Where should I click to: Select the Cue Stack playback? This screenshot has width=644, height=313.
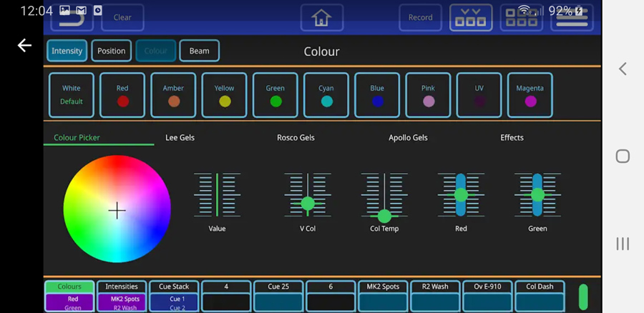pyautogui.click(x=174, y=297)
